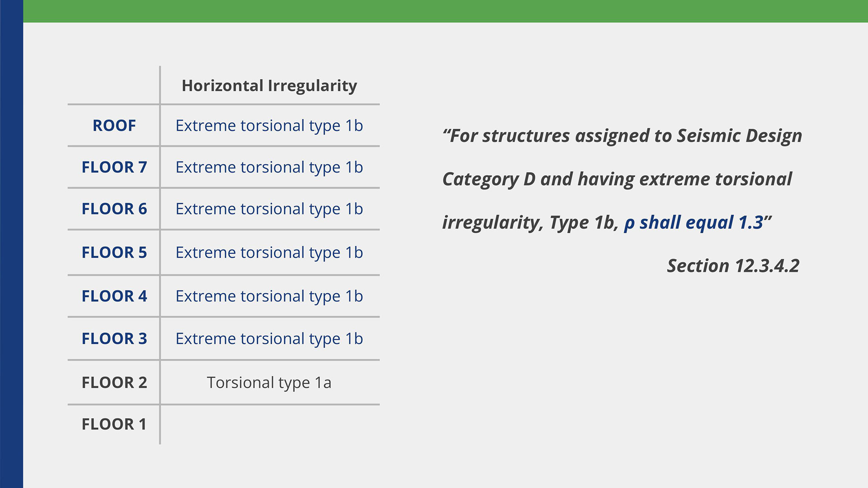Click the FLOOR 2 row label
Viewport: 868px width, 488px height.
(x=114, y=383)
